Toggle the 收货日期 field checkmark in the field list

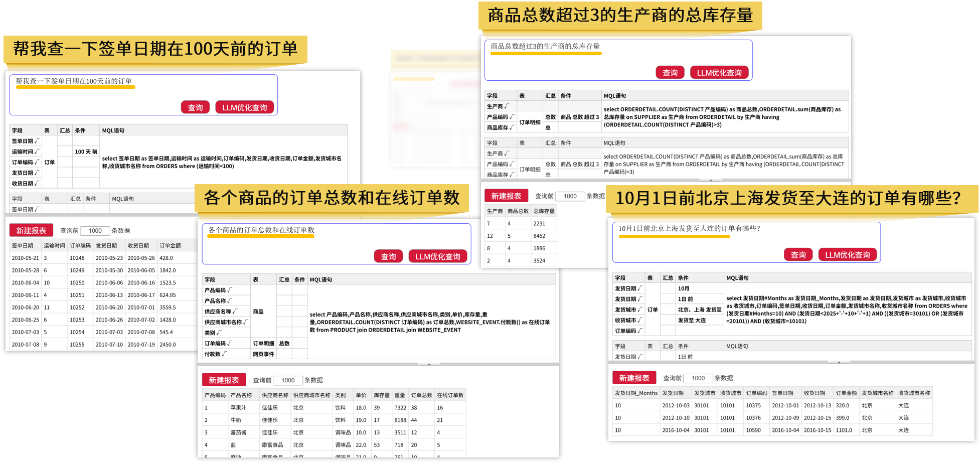tap(37, 184)
